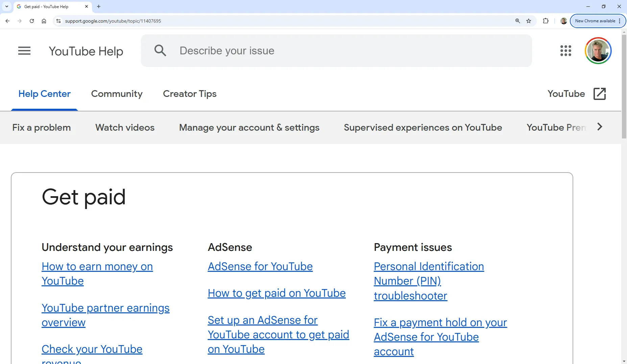Select the Get paid browser tab

pos(52,6)
